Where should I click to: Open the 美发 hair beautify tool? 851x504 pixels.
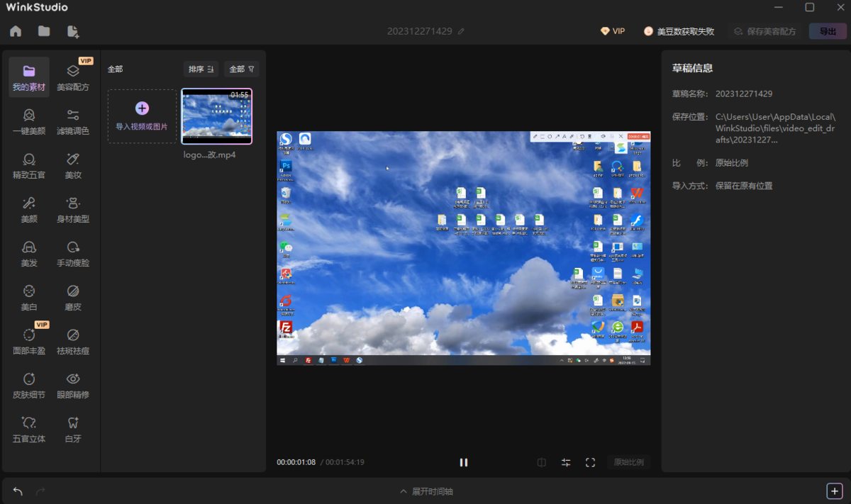click(28, 252)
